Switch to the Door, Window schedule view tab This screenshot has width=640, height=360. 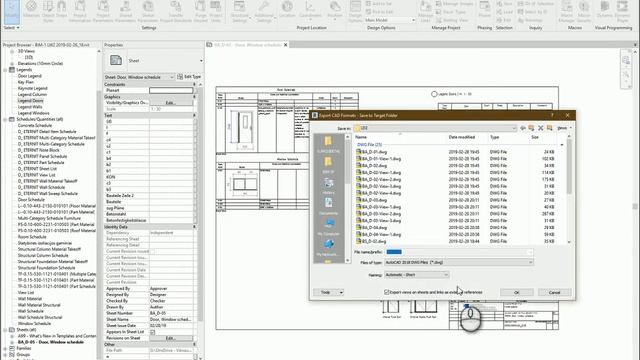pos(247,45)
